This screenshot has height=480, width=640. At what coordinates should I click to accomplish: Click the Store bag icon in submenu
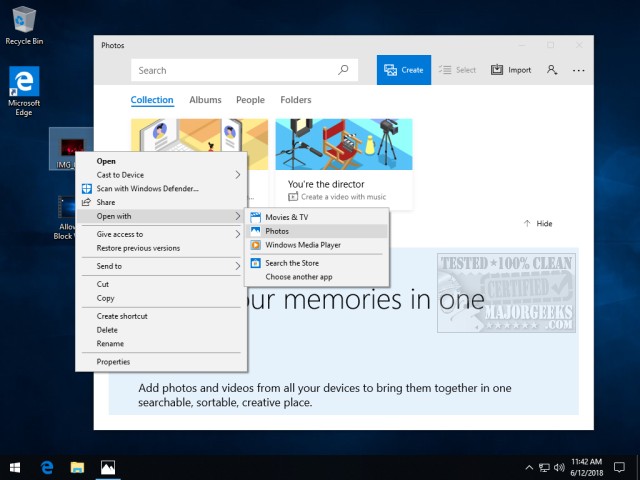pos(256,263)
